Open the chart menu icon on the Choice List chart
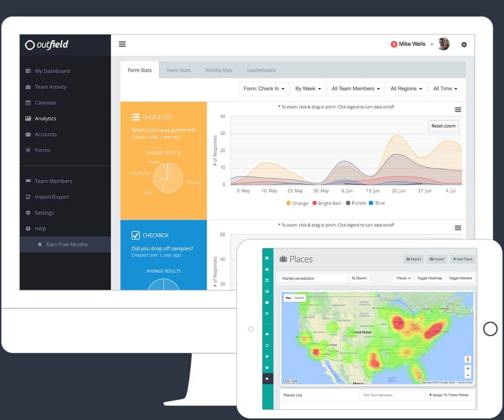The image size is (504, 420). (458, 110)
